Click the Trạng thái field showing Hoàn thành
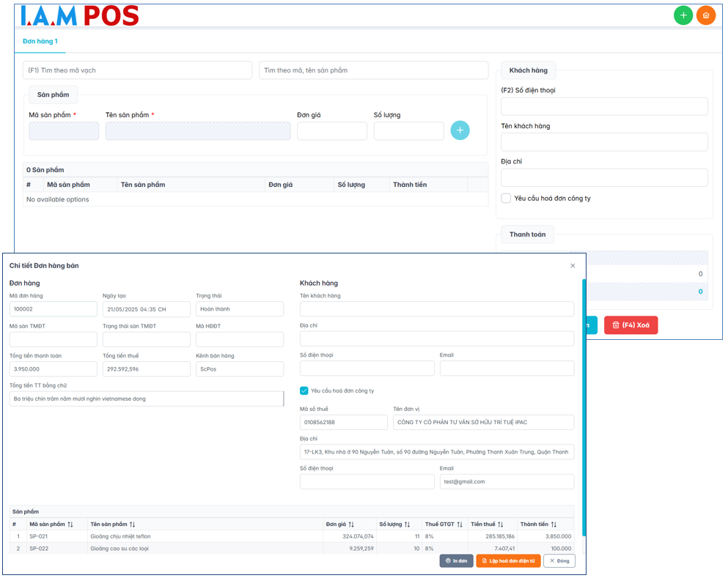Image resolution: width=728 pixels, height=578 pixels. click(240, 309)
